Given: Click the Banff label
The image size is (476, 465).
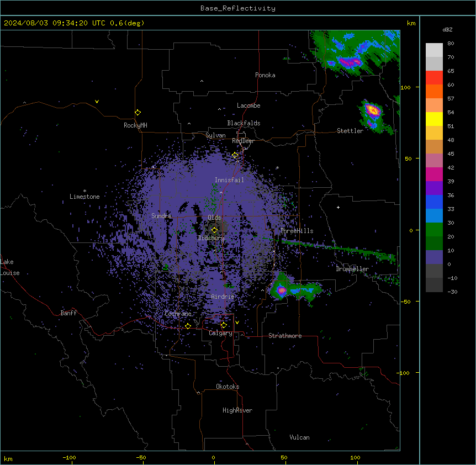Looking at the screenshot, I should tap(68, 313).
